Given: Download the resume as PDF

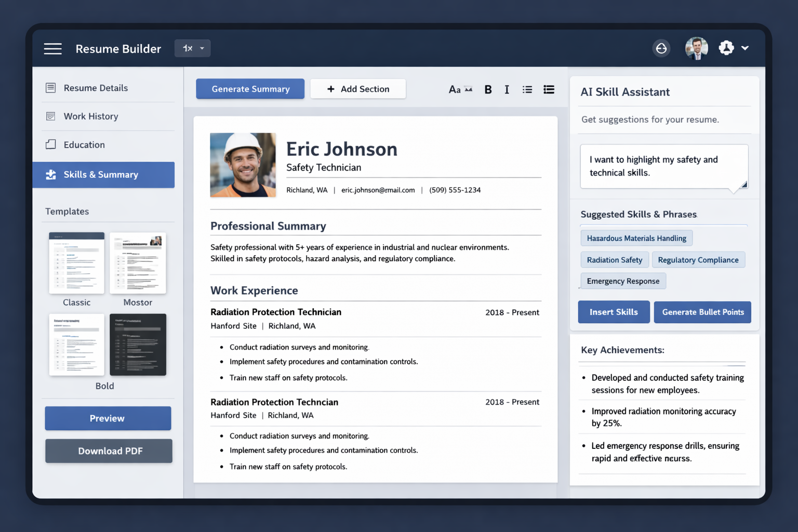Looking at the screenshot, I should pyautogui.click(x=108, y=451).
